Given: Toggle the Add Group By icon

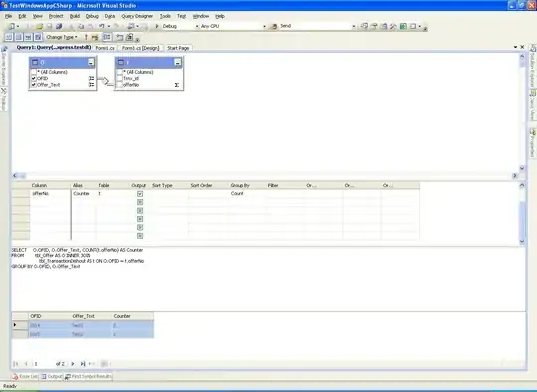Looking at the screenshot, I should click(107, 37).
